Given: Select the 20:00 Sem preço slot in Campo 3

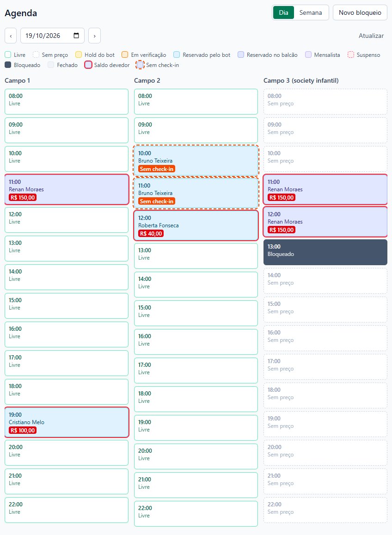Looking at the screenshot, I should [x=325, y=453].
